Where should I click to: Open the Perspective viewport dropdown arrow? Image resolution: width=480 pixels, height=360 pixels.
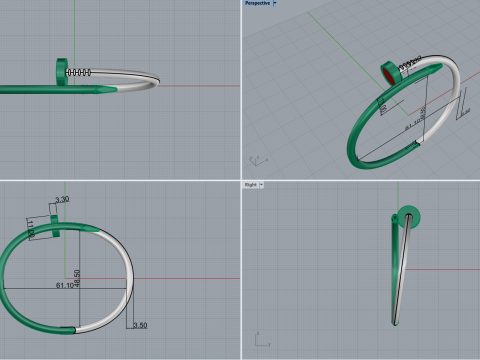tap(275, 3)
